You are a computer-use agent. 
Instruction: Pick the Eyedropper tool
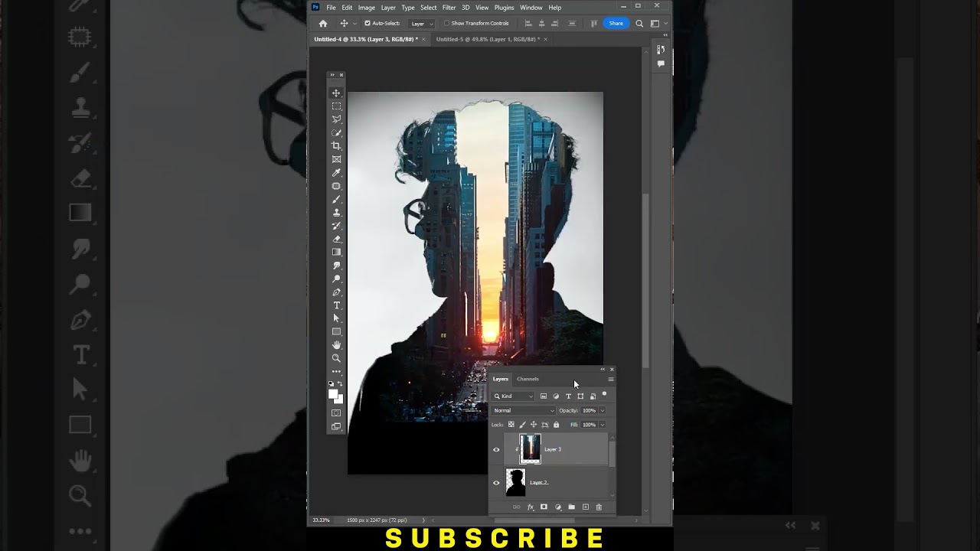point(336,173)
